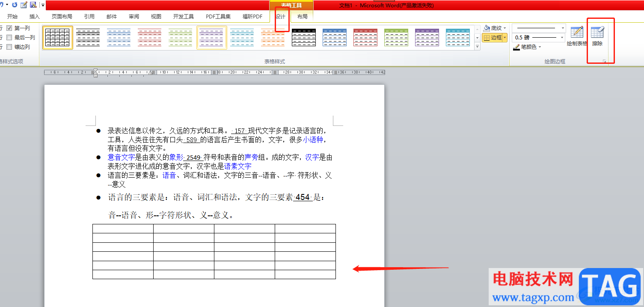Click the redo/repeat icon in quick access toolbar
Viewport: 644px width, 307px height.
pyautogui.click(x=15, y=5)
